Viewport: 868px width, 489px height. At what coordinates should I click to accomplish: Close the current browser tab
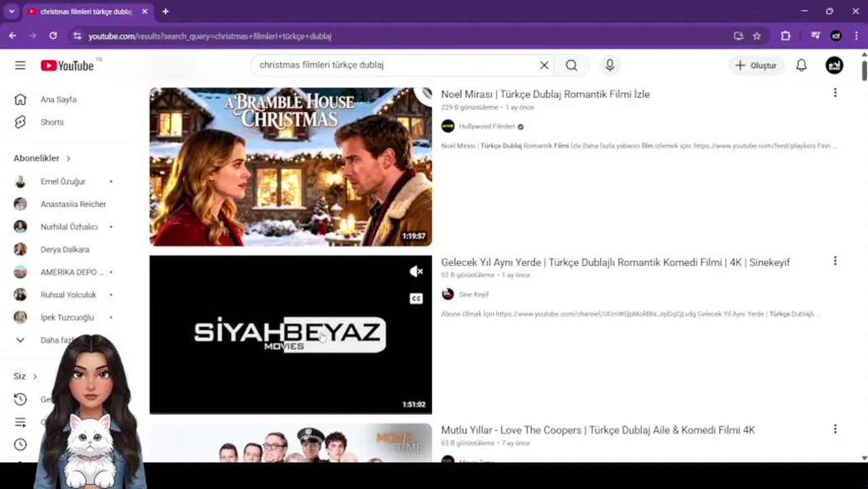pyautogui.click(x=145, y=12)
